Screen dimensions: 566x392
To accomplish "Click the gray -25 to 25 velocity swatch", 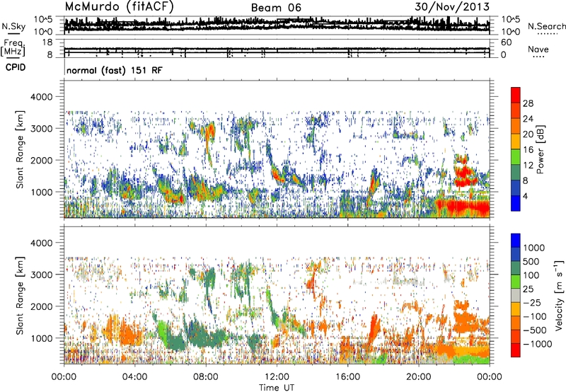I will point(516,295).
